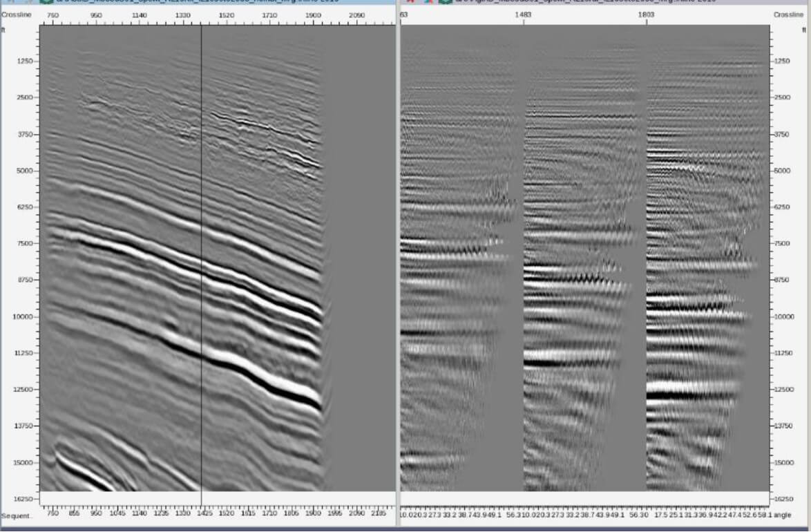
Task: Click the 760 tick on the left panel top axis
Action: point(53,15)
